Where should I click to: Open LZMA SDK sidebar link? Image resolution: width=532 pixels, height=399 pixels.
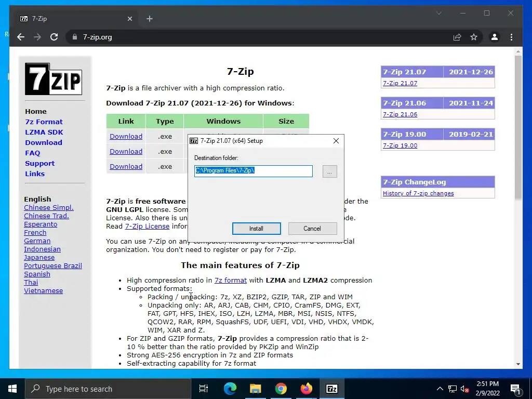tap(44, 132)
